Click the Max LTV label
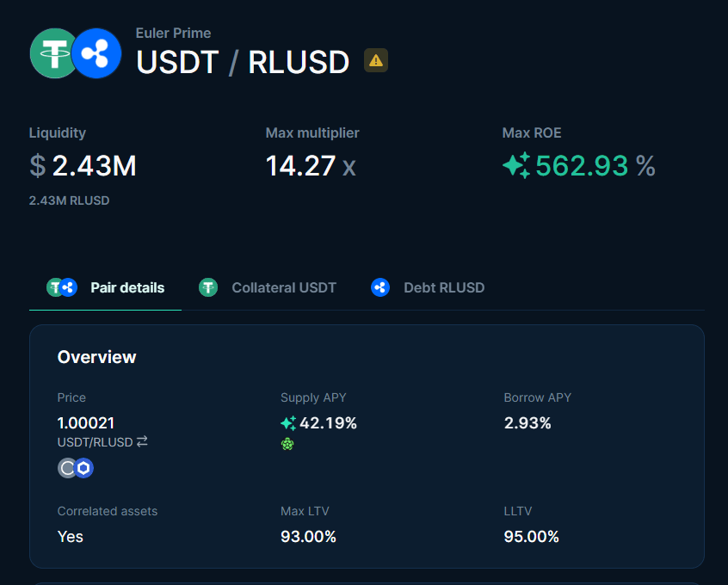The height and width of the screenshot is (585, 728). pos(305,511)
